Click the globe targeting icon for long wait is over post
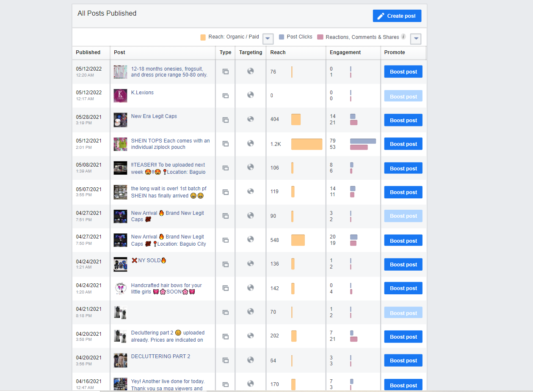This screenshot has width=533, height=392. pyautogui.click(x=251, y=191)
